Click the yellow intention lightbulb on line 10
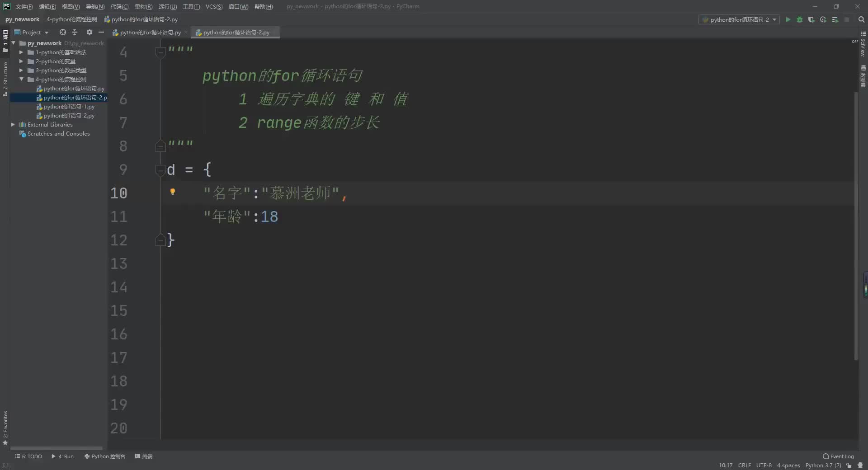The height and width of the screenshot is (470, 868). pos(172,192)
